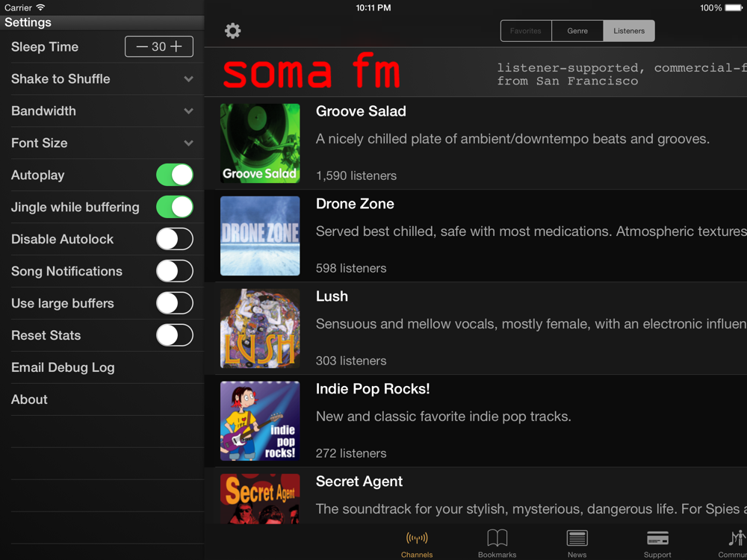Image resolution: width=747 pixels, height=560 pixels.
Task: Click the Groove Salad description text
Action: coord(512,139)
